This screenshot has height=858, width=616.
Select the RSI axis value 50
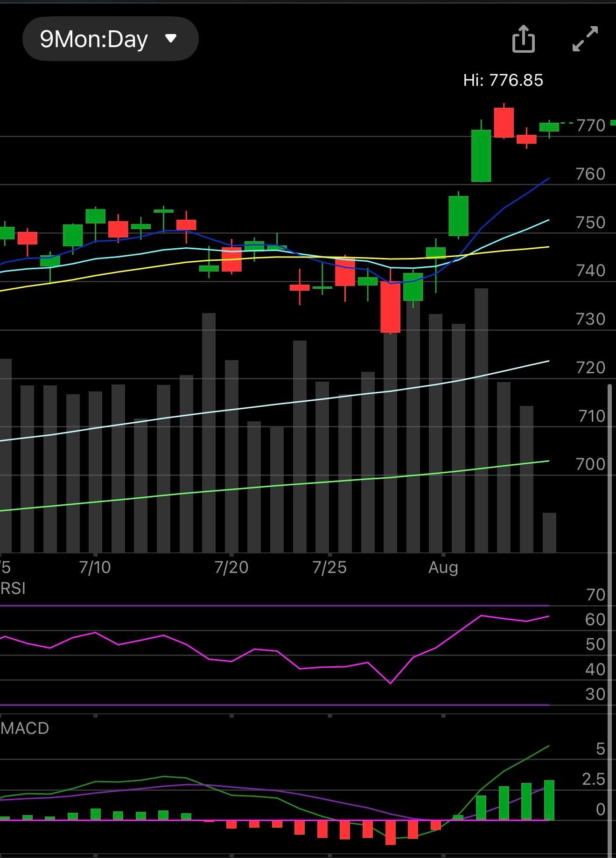[x=595, y=644]
